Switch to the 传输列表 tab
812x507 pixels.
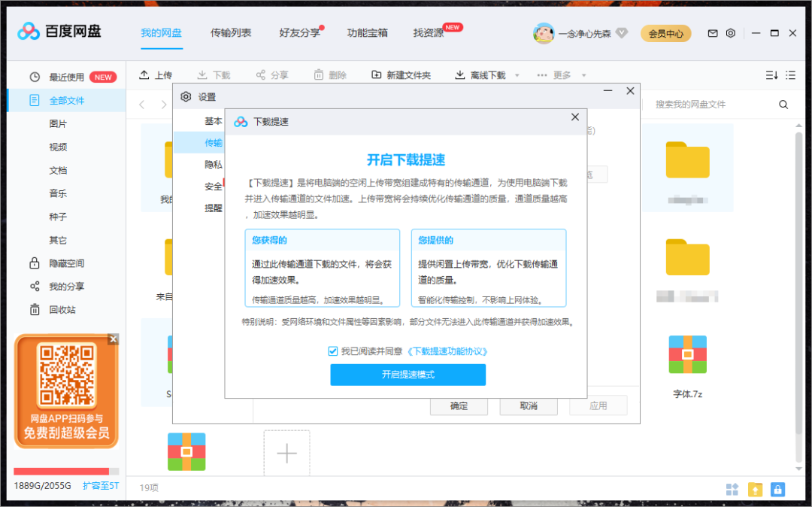pyautogui.click(x=231, y=33)
